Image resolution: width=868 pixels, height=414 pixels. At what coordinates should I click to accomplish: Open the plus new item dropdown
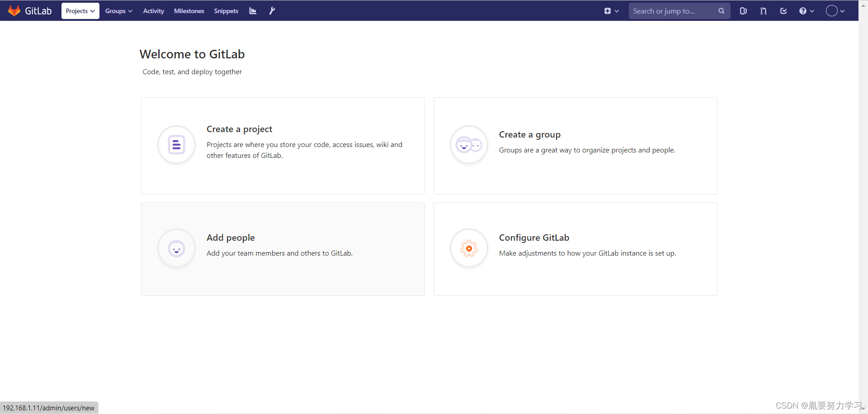(x=611, y=11)
